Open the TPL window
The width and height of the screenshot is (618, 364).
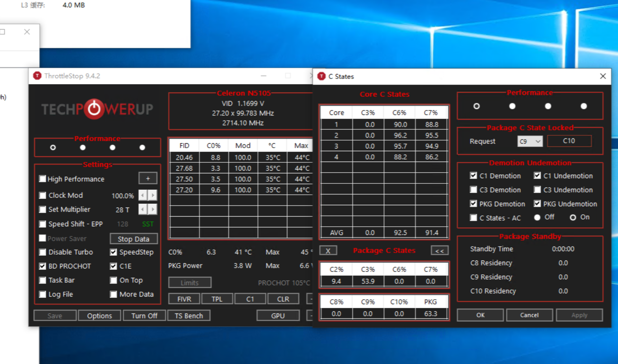(x=217, y=299)
